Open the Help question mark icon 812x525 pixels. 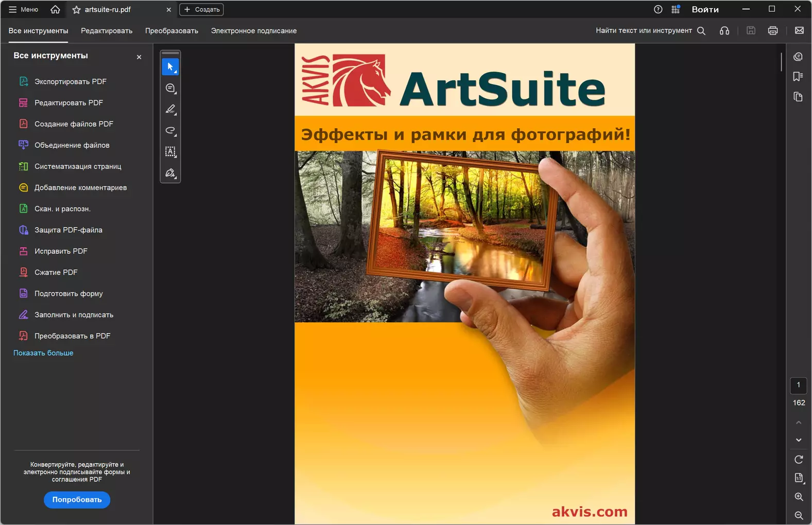pos(658,9)
